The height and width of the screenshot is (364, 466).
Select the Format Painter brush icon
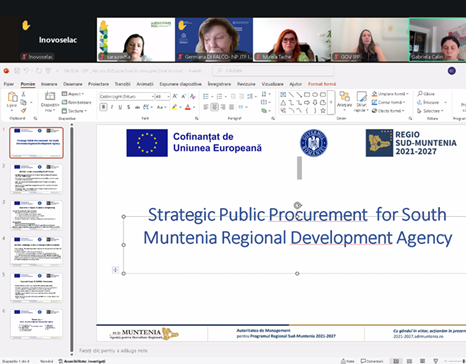click(23, 110)
